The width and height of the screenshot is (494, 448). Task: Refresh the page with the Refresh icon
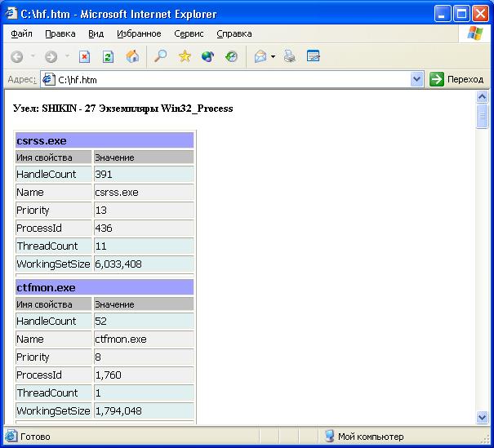[x=108, y=57]
